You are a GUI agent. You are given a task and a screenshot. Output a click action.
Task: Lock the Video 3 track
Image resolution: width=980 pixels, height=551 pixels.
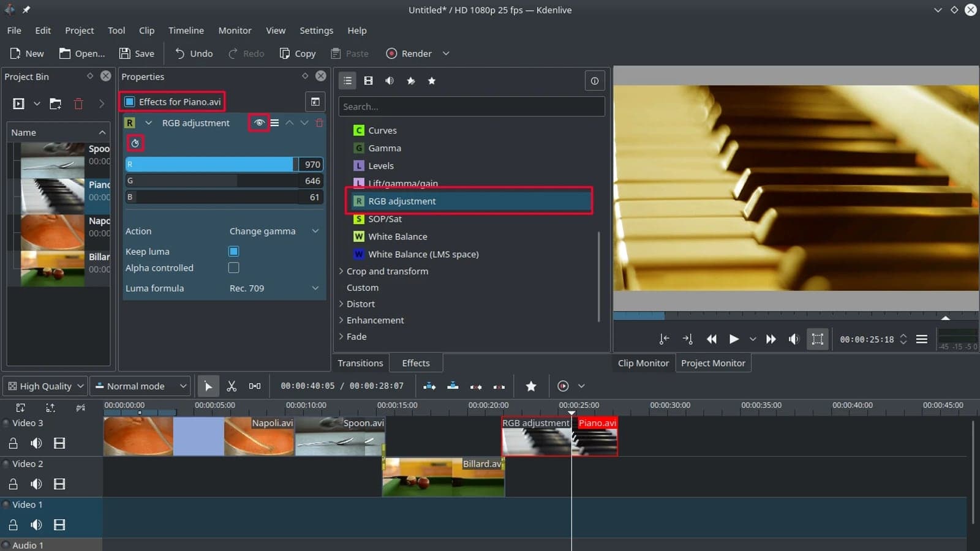[x=13, y=443]
